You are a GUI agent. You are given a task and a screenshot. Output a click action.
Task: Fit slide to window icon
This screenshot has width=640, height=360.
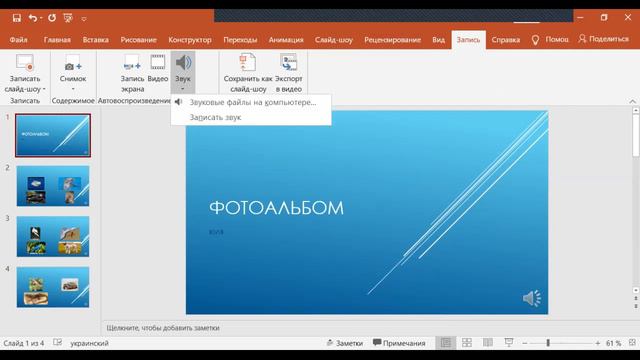pyautogui.click(x=632, y=343)
